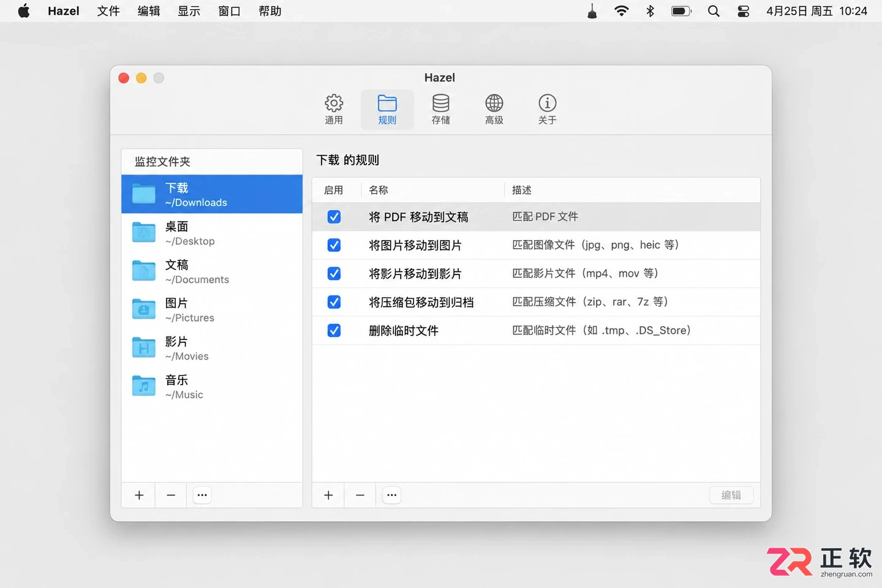
Task: Click the ~/Documents path text
Action: point(197,280)
